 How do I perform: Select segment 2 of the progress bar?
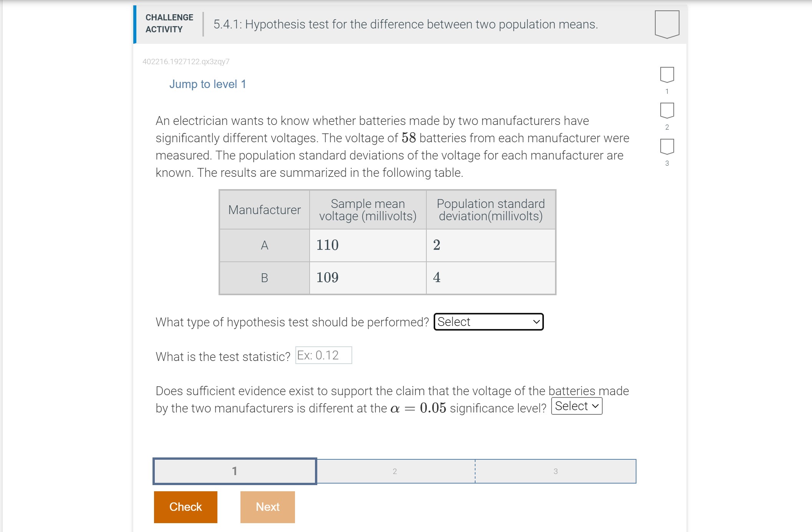[395, 471]
